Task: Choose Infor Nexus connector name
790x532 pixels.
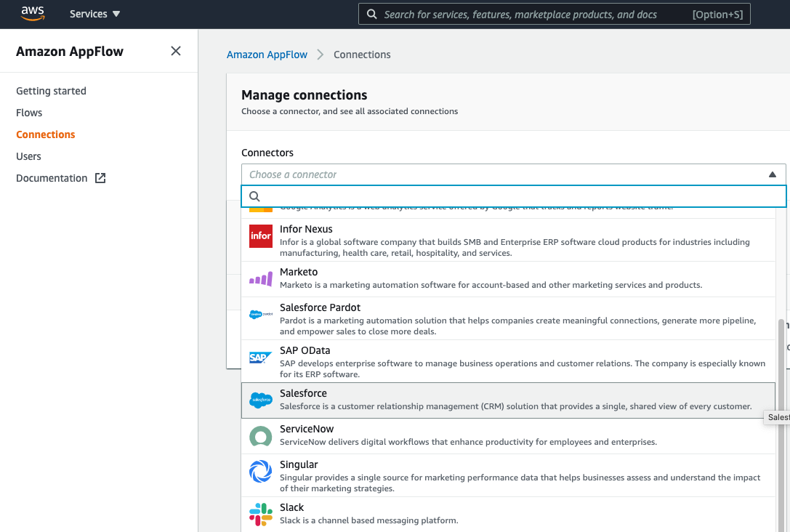Action: tap(306, 229)
